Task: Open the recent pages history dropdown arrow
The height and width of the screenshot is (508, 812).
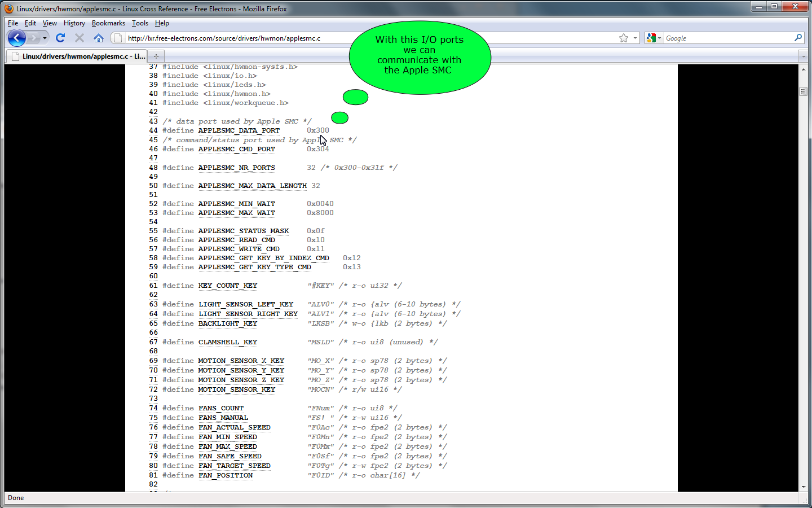Action: [x=45, y=38]
